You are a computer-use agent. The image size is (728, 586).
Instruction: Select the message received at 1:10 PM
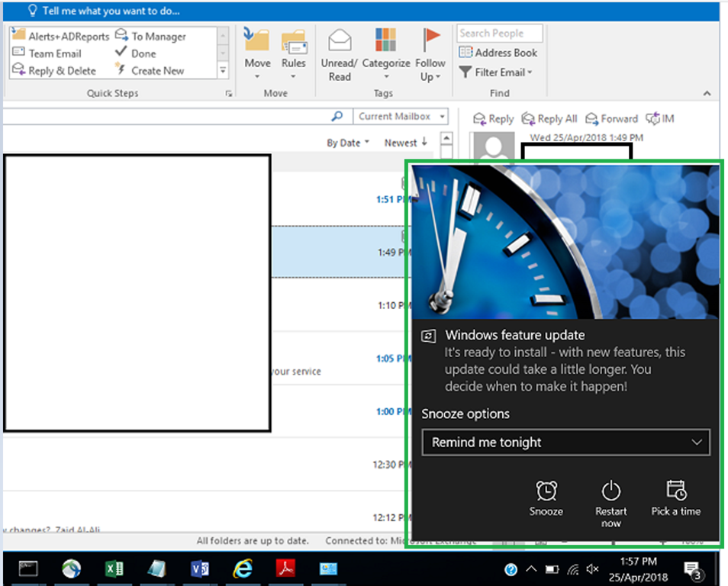[338, 305]
